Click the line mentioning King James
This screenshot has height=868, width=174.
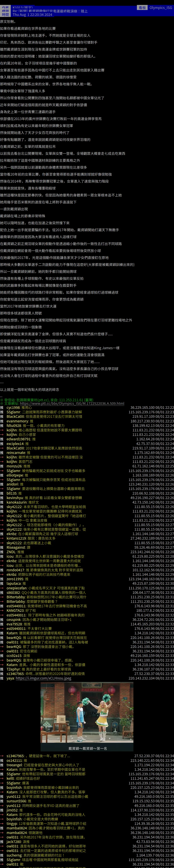(60, 348)
